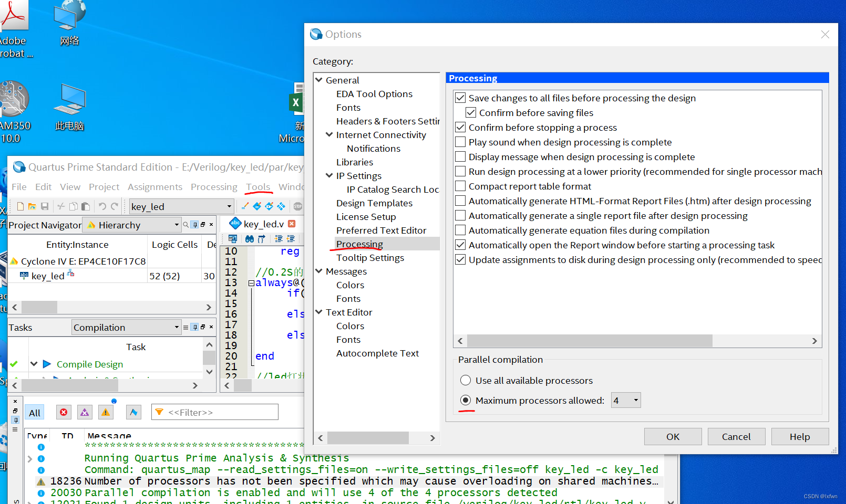Collapse the General category tree node
846x504 pixels.
[319, 80]
